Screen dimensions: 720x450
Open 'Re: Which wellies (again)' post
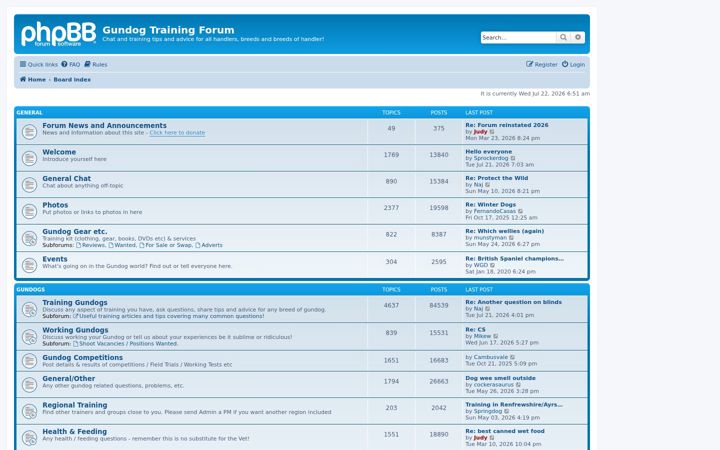click(x=505, y=231)
